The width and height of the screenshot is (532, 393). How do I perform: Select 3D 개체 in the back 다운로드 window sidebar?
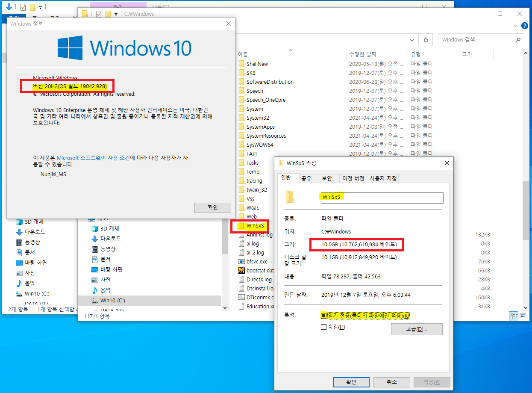(34, 222)
